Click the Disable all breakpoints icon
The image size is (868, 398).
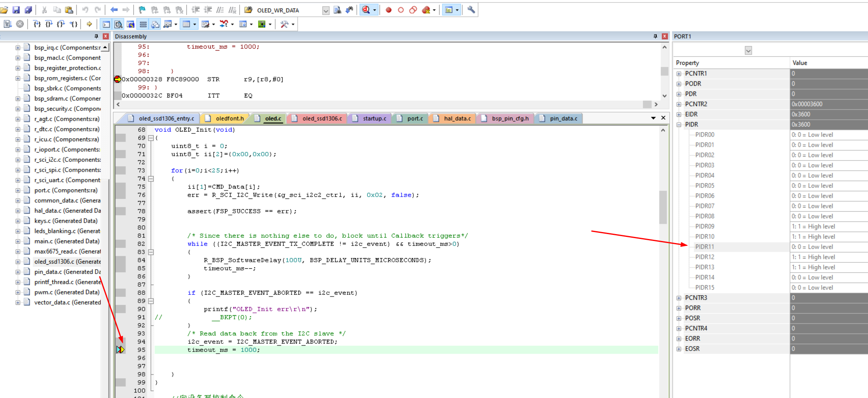pyautogui.click(x=413, y=10)
